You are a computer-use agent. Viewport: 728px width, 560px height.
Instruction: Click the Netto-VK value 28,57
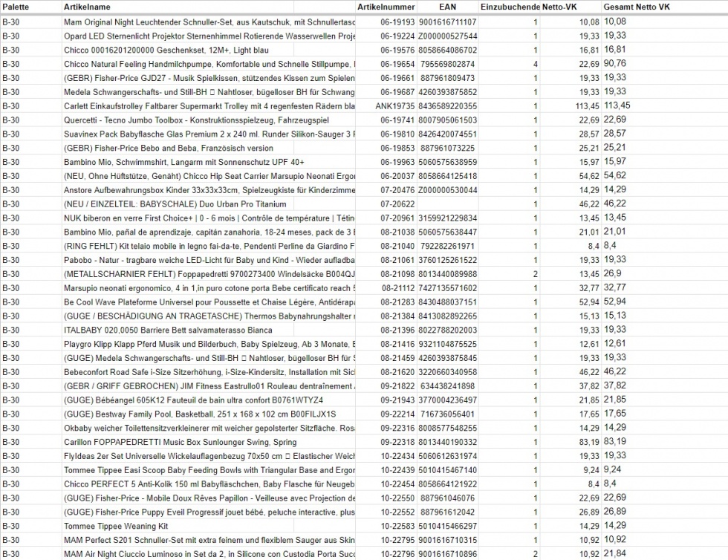[x=589, y=134]
